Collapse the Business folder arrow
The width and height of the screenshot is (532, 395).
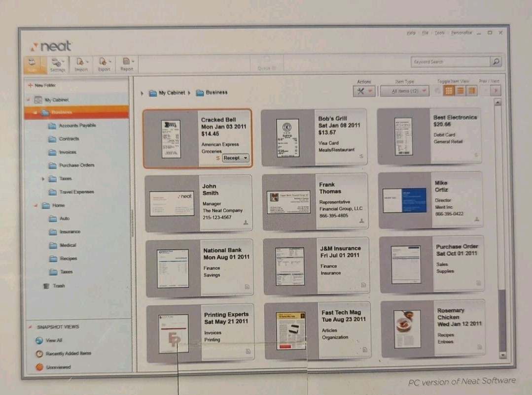35,112
